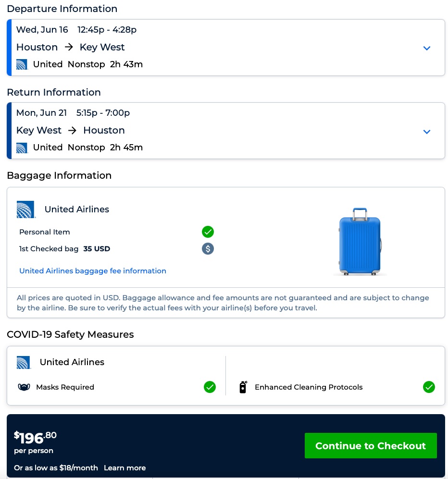Expand the Key West to Houston return details
Screen dimensions: 448x479
(426, 132)
